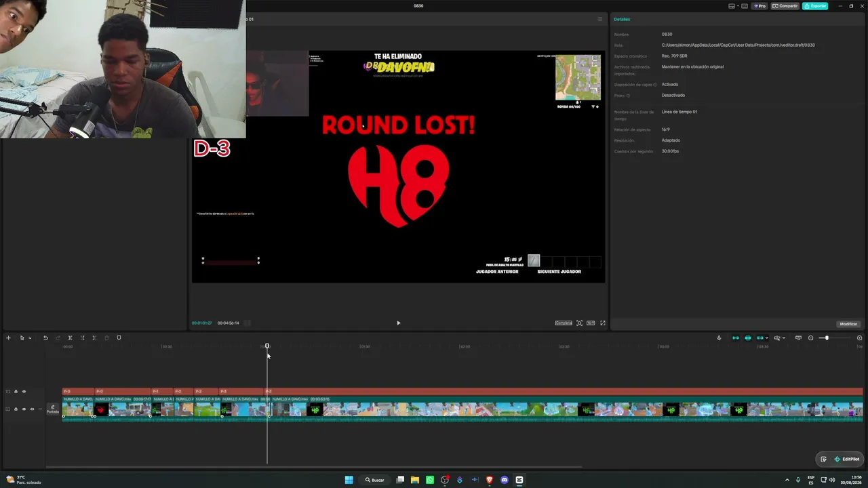Open File Explorer from the taskbar
868x488 pixels.
pyautogui.click(x=415, y=480)
